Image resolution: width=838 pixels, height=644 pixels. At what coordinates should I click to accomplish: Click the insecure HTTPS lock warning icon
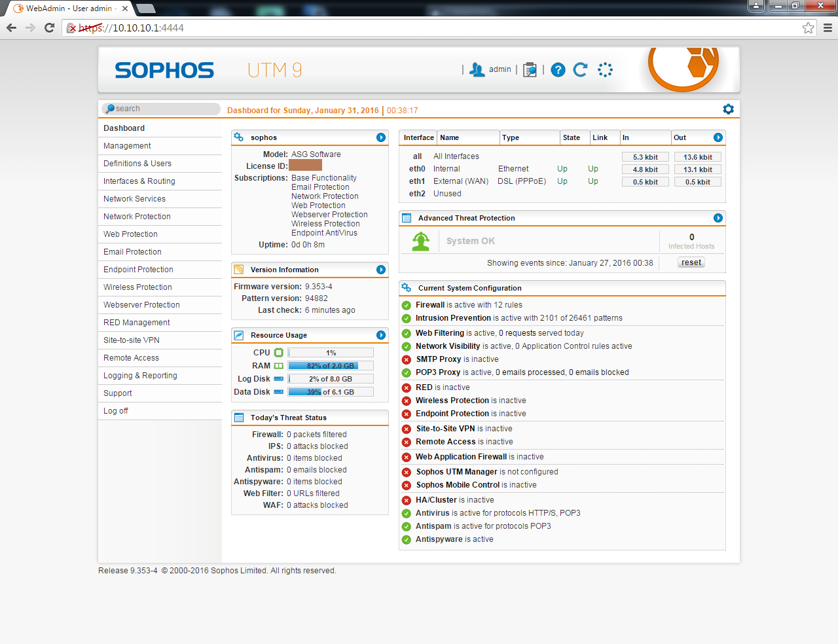pyautogui.click(x=71, y=28)
